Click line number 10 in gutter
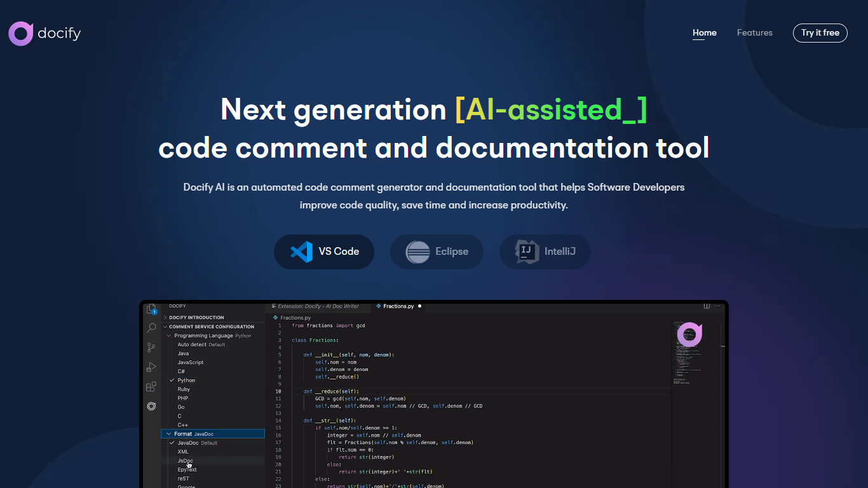This screenshot has height=488, width=868. click(278, 391)
